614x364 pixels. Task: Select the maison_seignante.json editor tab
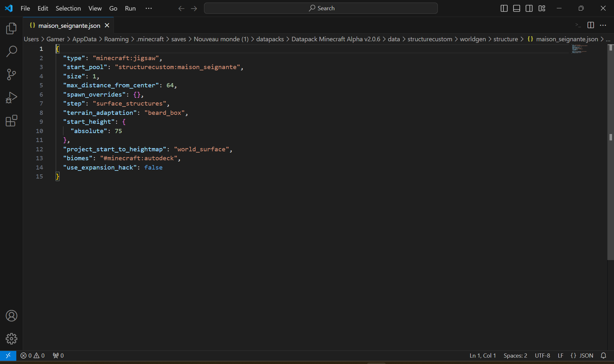point(69,26)
